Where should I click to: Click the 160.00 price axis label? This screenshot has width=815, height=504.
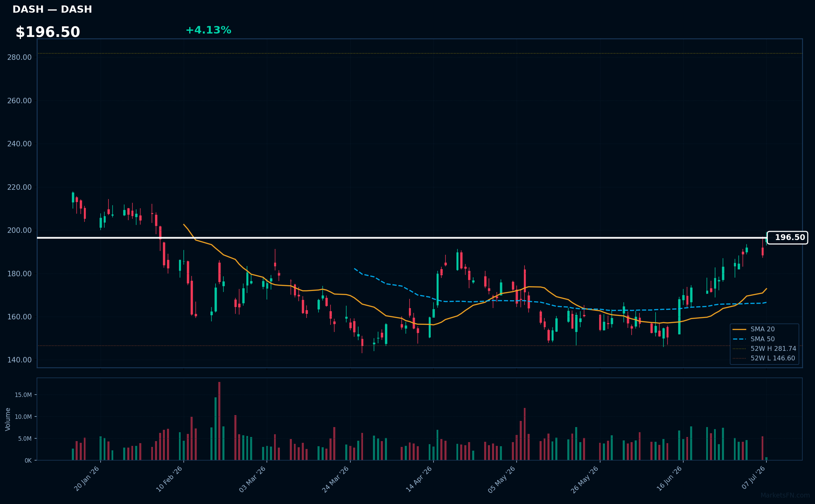coord(20,317)
